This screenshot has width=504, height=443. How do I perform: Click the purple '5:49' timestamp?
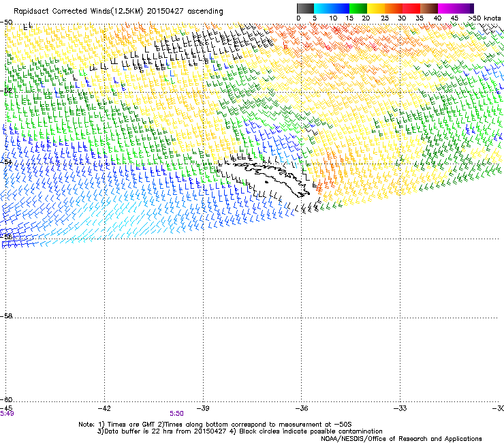[x=7, y=414]
